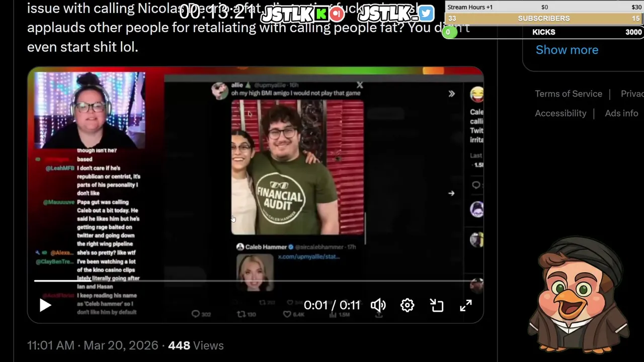
Task: Play the embedded tweet video
Action: [x=45, y=305]
